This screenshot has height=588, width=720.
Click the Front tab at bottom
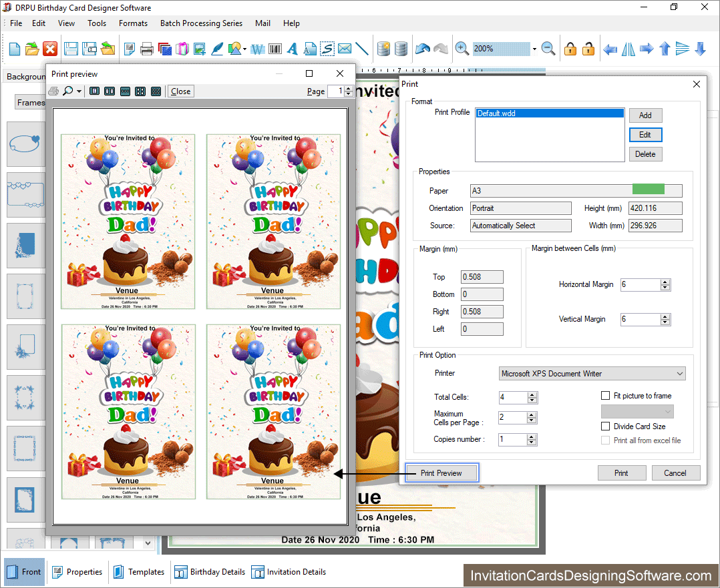click(x=25, y=572)
